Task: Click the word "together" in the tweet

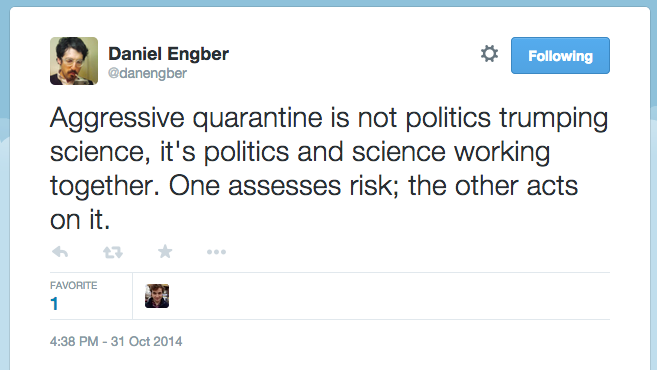Action: point(105,186)
